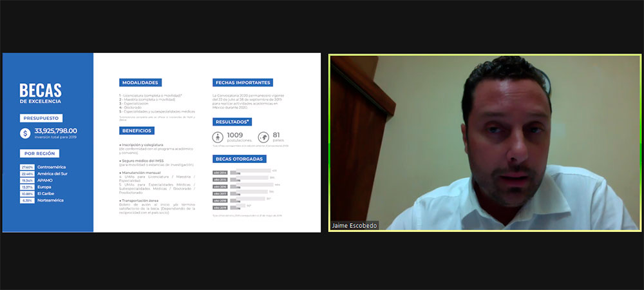
Task: Click the MODALIDADES section header
Action: point(140,82)
